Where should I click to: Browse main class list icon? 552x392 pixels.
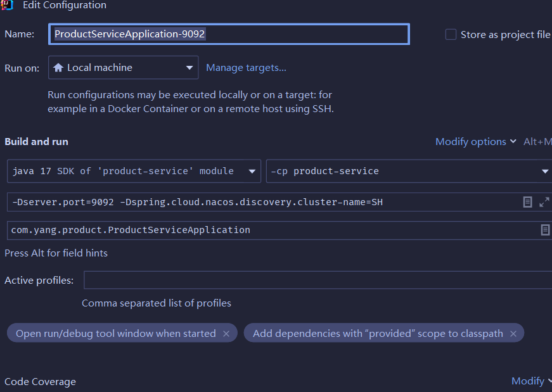(x=545, y=230)
